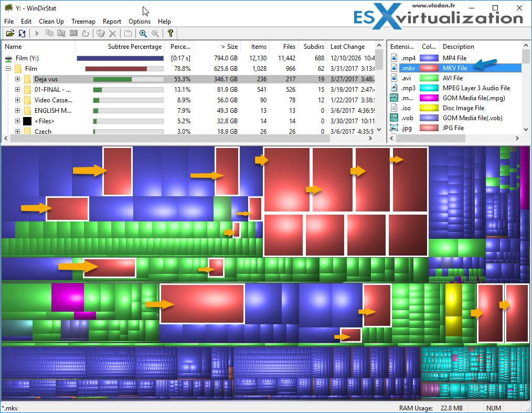Select the Video Casse... folder row

188,100
